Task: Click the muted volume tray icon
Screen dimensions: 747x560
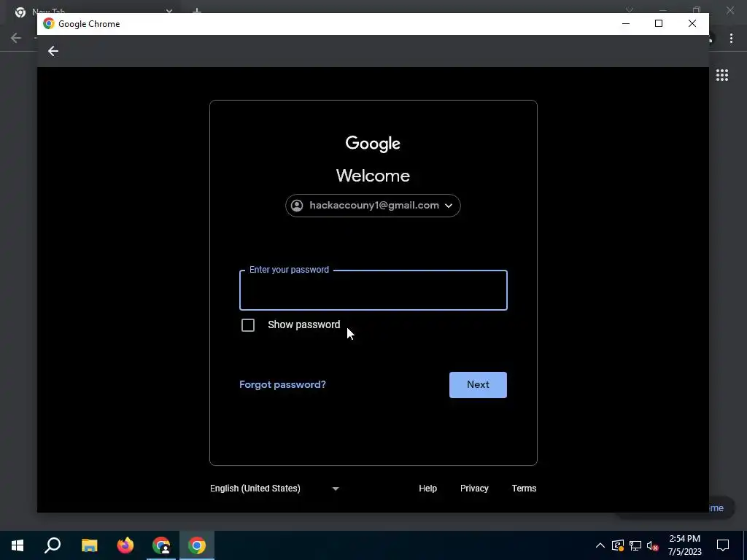Action: coord(653,545)
